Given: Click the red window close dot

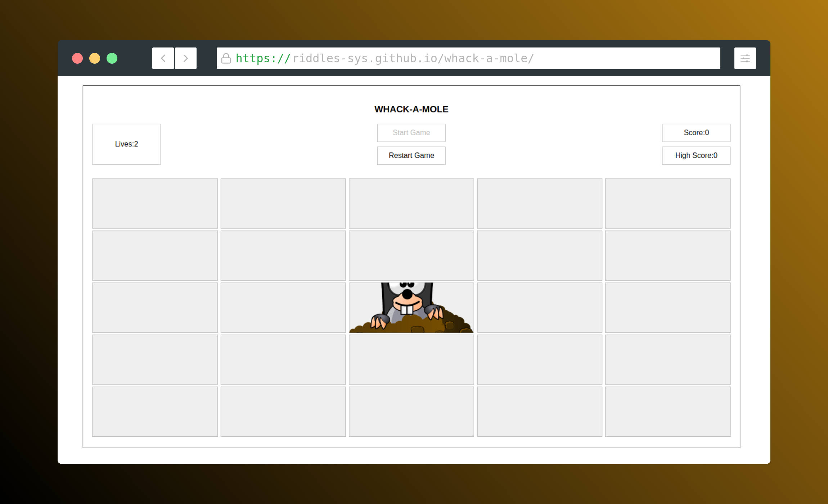Looking at the screenshot, I should 77,58.
